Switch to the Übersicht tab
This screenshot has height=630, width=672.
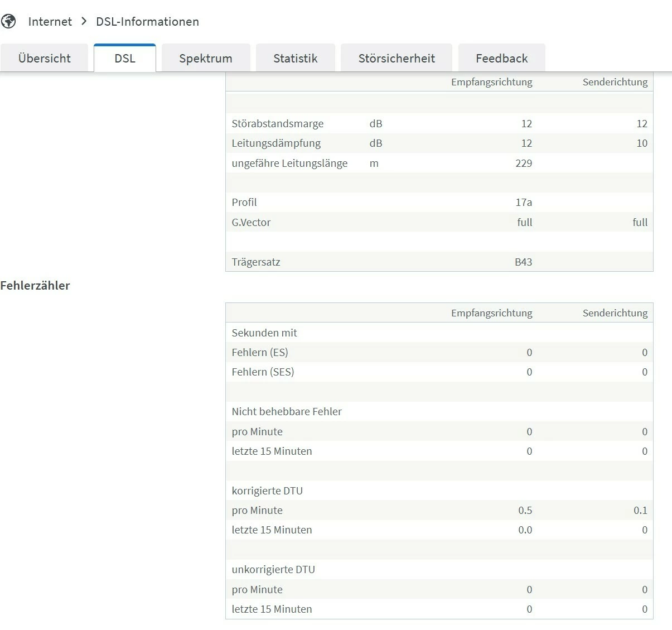(x=45, y=59)
